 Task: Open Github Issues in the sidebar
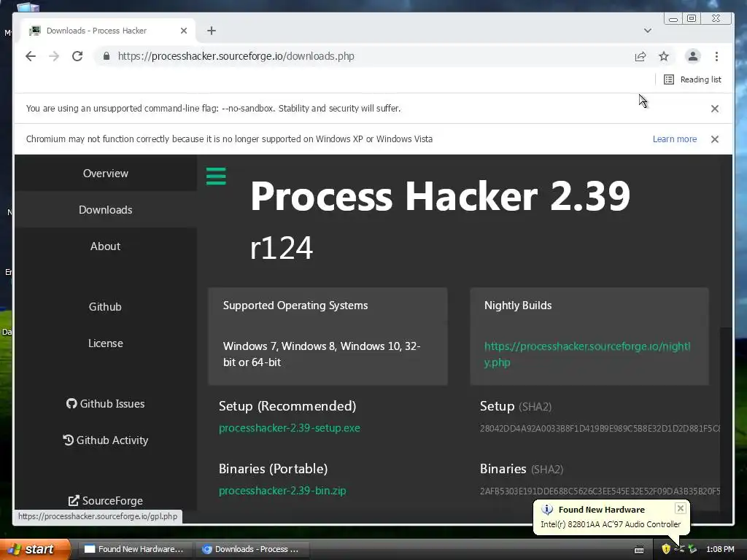click(x=106, y=404)
